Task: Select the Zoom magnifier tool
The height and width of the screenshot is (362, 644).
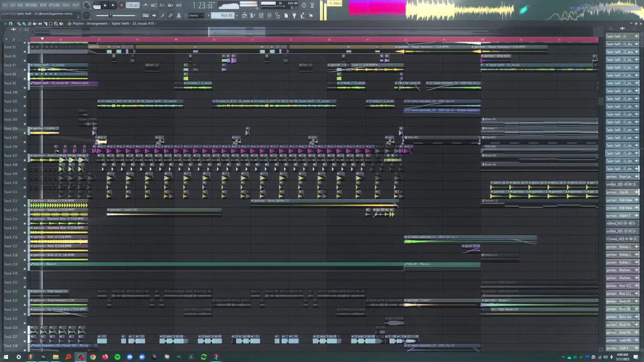Action: [56, 24]
